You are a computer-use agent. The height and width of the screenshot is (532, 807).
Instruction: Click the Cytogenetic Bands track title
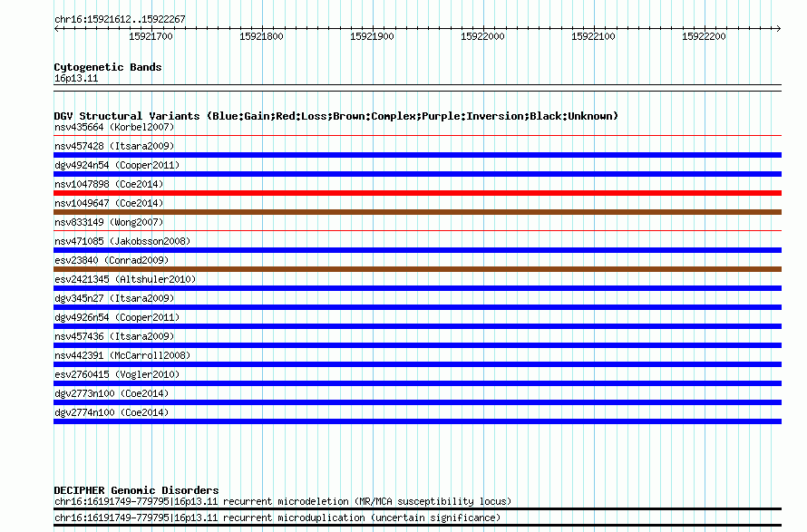108,67
